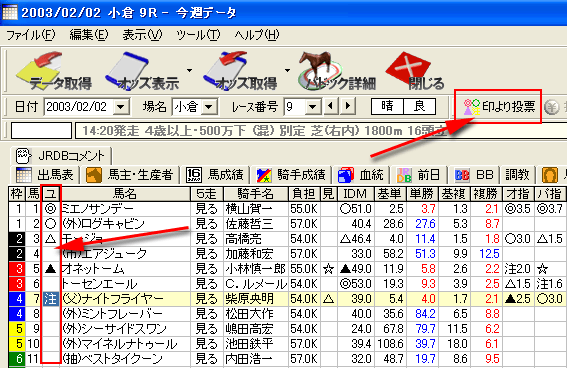The height and width of the screenshot is (368, 567).
Task: Click 見る for ミエノサンデー
Action: pos(206,209)
